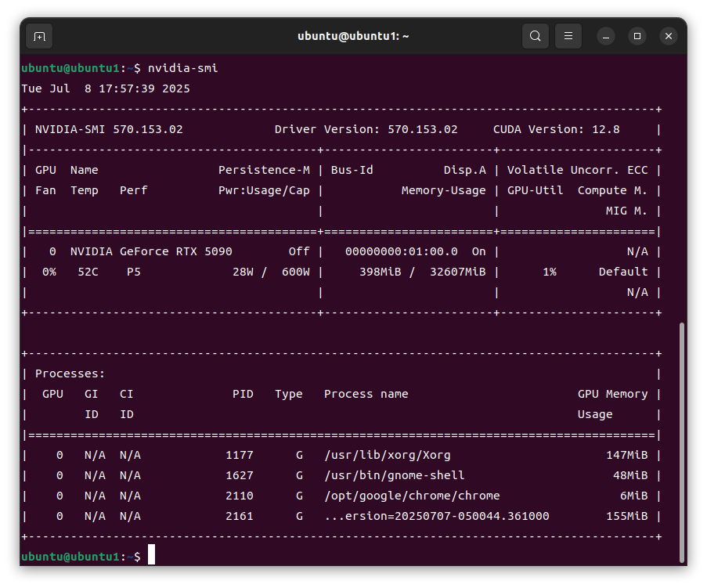
Task: Click the search magnifier icon
Action: pos(535,36)
